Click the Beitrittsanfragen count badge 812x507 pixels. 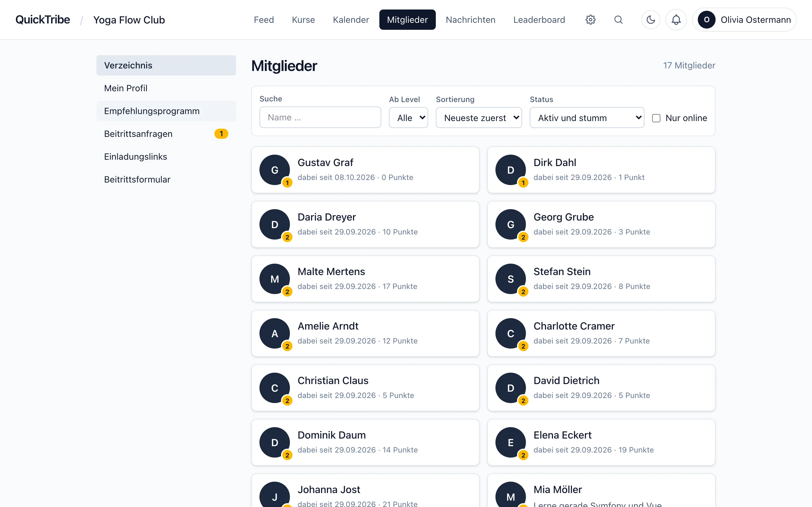(x=221, y=134)
